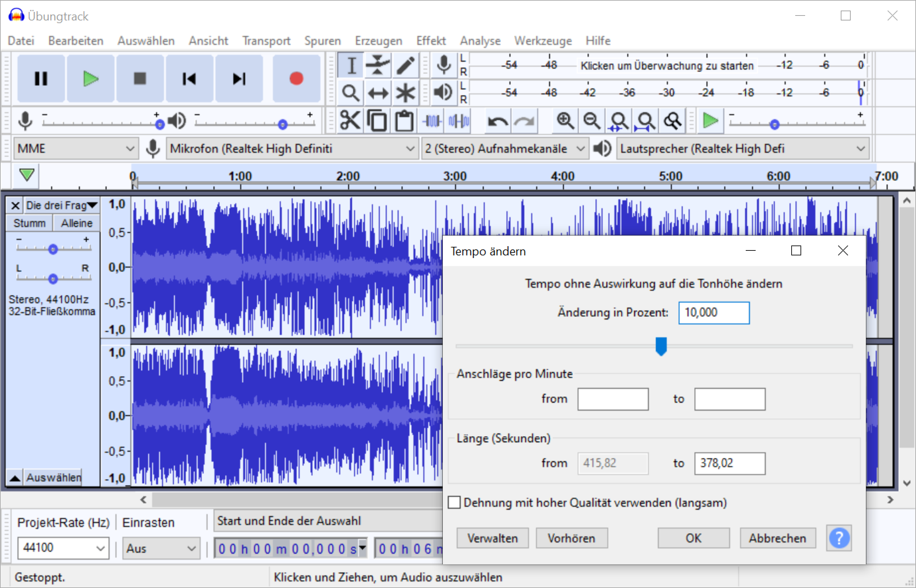Viewport: 916px width, 588px height.
Task: Open the MME audio host dropdown
Action: pos(76,148)
